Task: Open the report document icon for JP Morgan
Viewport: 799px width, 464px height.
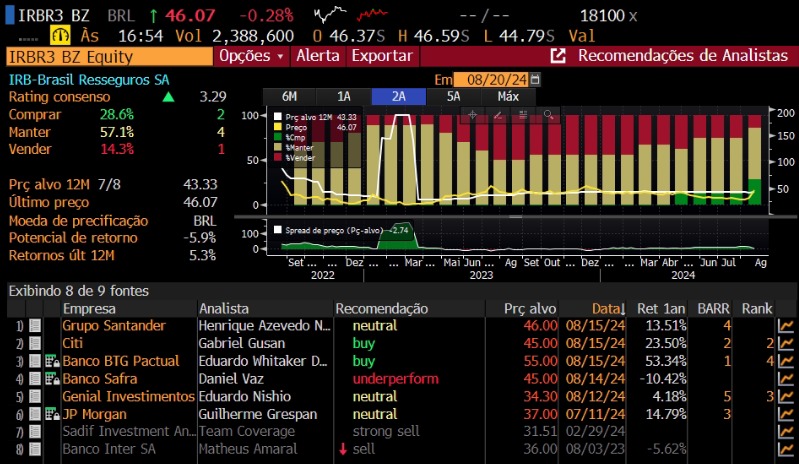Action: click(x=35, y=414)
